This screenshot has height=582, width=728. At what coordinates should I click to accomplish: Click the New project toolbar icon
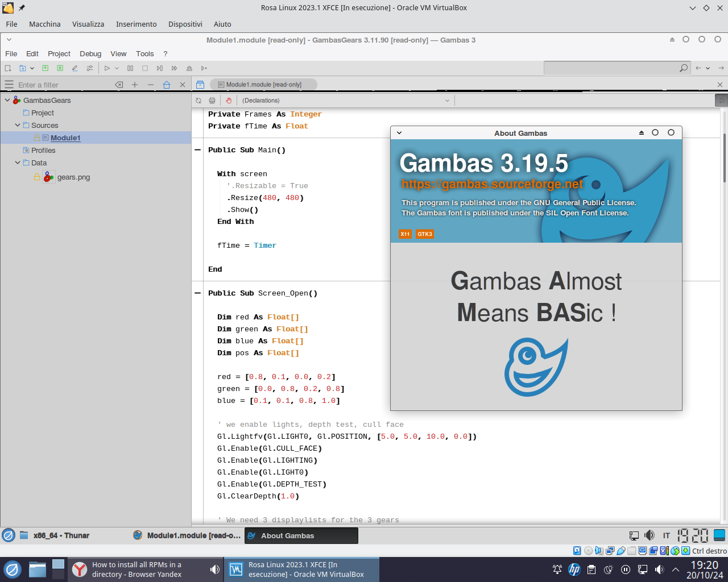click(8, 68)
